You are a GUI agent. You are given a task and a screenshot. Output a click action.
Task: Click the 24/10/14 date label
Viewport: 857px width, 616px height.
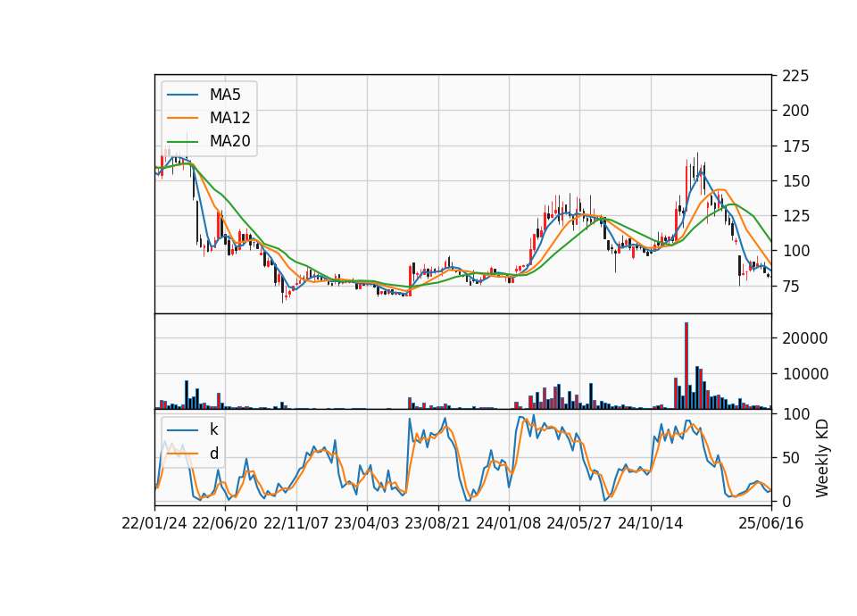651,523
